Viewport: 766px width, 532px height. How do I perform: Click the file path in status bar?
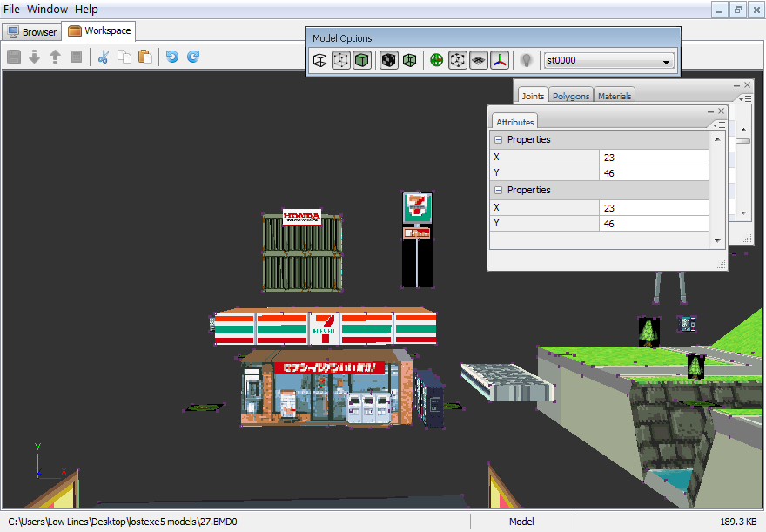click(x=123, y=522)
